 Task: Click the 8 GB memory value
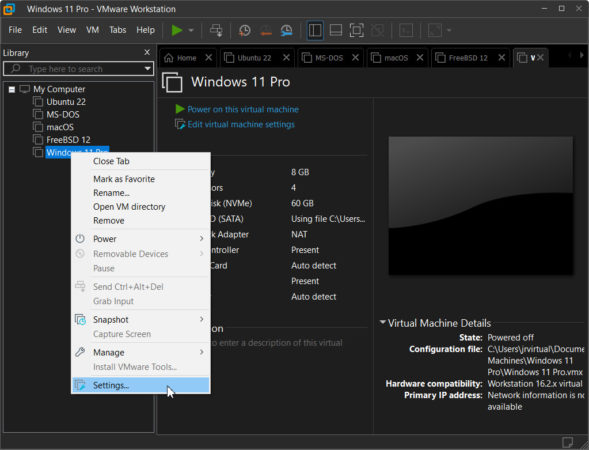click(300, 172)
